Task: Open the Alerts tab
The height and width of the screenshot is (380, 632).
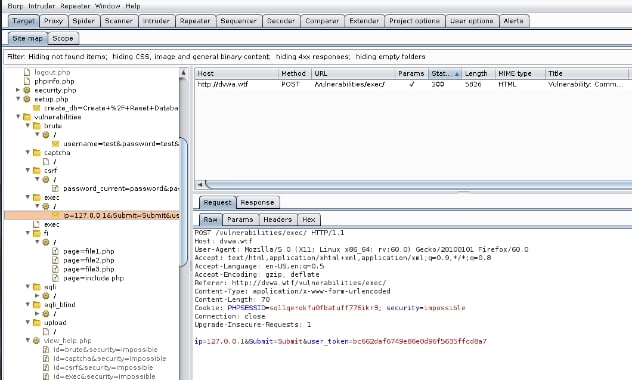Action: coord(514,21)
